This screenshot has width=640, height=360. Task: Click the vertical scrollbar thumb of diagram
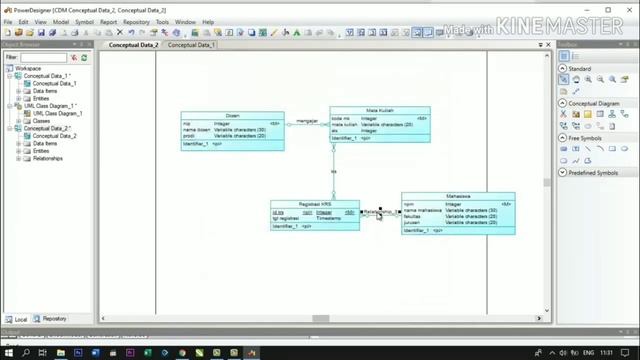(x=547, y=182)
